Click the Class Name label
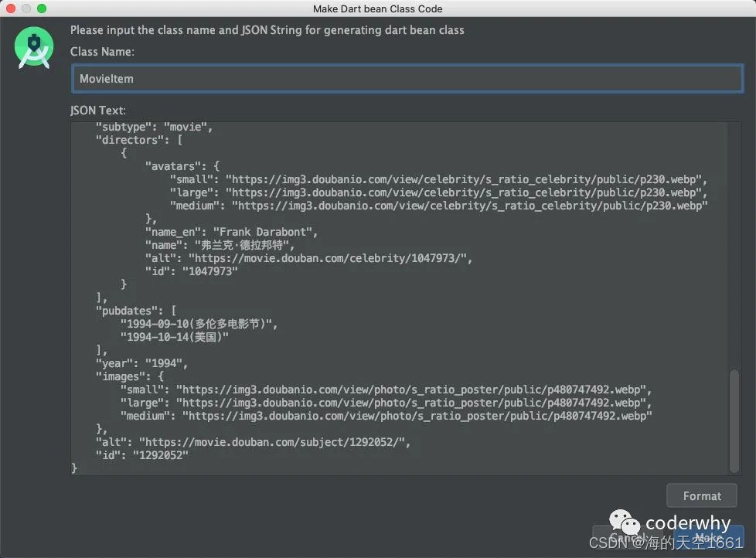Image resolution: width=756 pixels, height=558 pixels. coord(102,52)
